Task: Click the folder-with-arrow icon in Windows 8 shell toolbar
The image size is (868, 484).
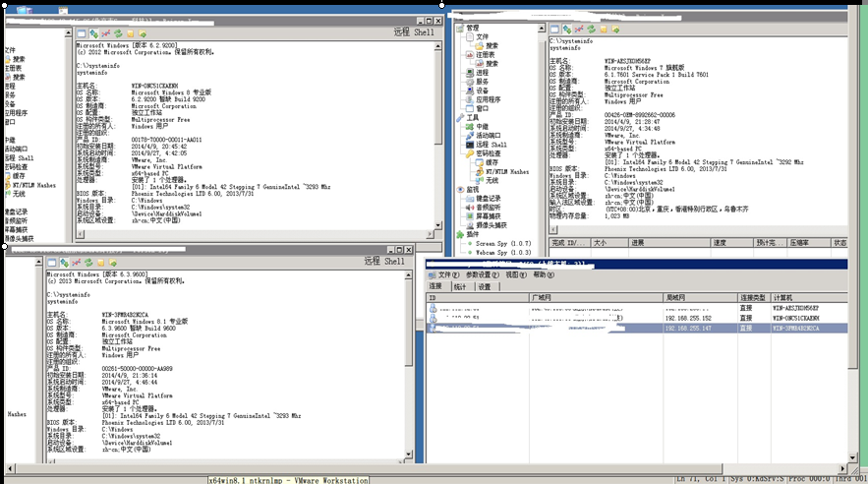Action: [x=143, y=33]
